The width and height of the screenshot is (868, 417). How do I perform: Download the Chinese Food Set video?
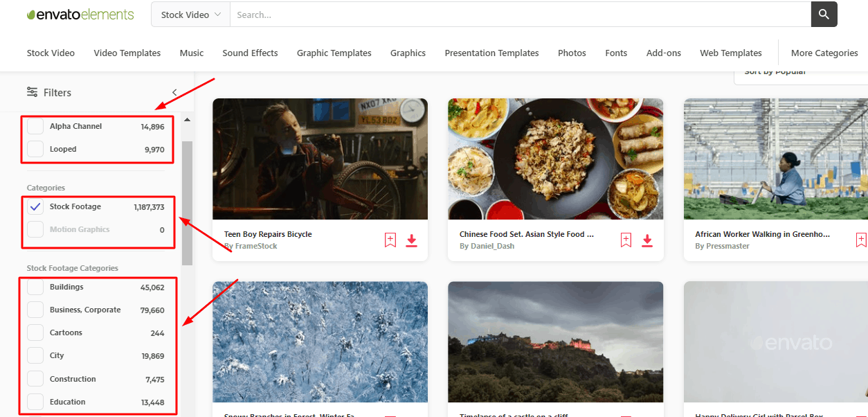647,240
